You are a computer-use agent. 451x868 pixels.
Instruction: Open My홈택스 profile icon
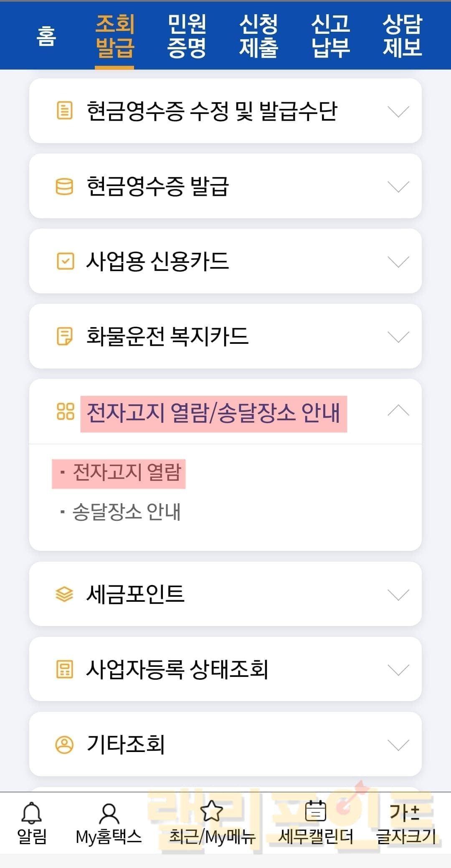[109, 813]
